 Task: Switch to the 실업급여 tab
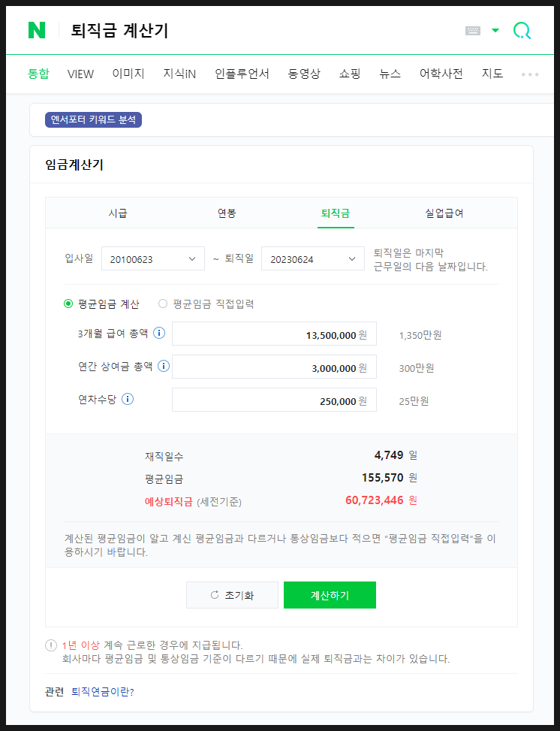pos(444,213)
